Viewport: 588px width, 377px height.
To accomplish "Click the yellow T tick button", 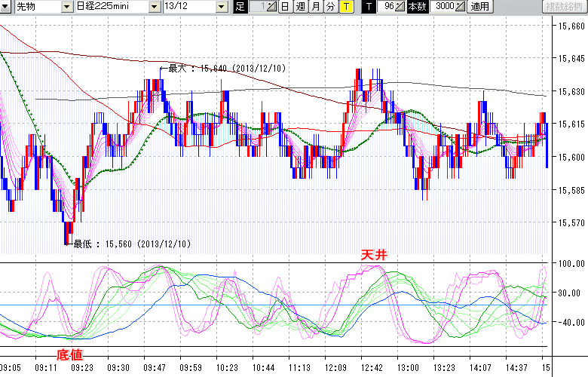I will (346, 7).
